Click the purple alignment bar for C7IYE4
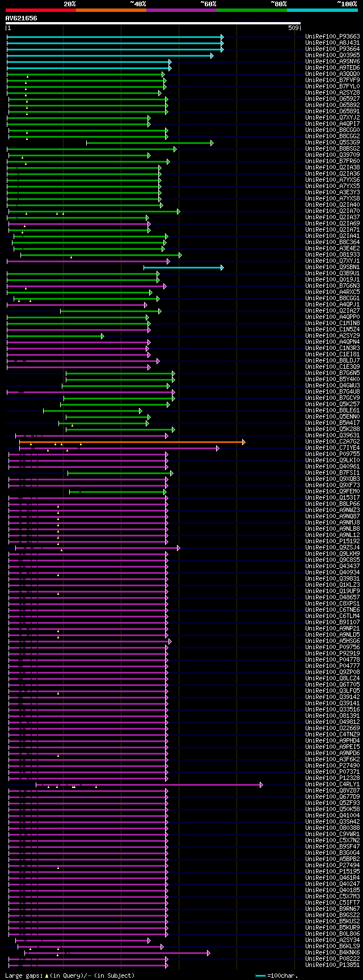The height and width of the screenshot is (980, 363). tap(119, 448)
